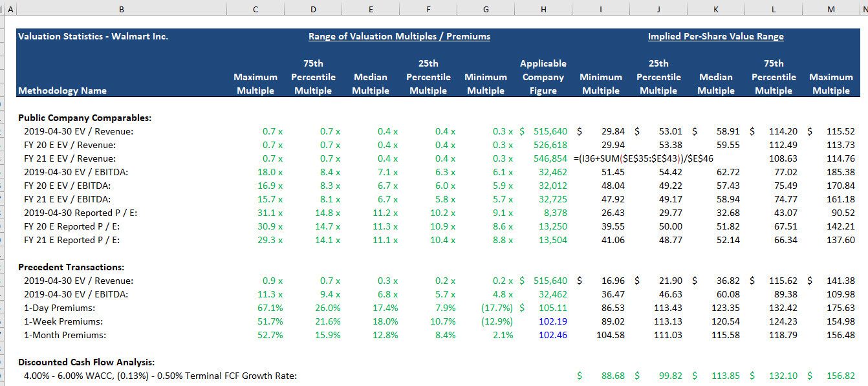
Task: Select the 'FY 21 E Reported P / E:' row label
Action: pos(72,240)
